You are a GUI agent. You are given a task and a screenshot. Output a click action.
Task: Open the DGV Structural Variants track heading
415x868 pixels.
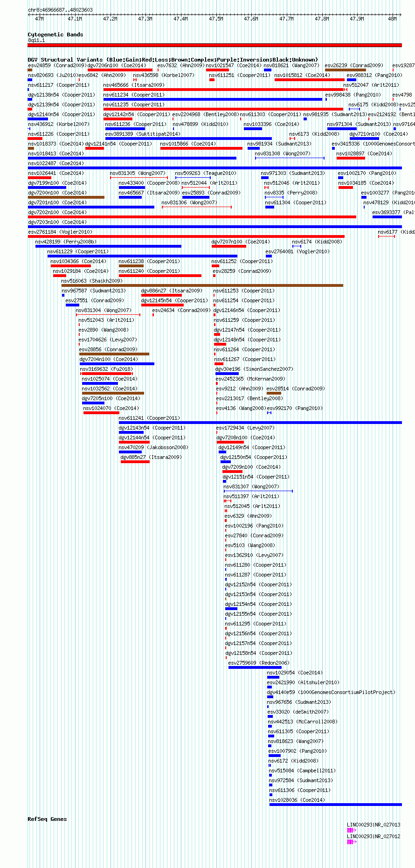173,60
